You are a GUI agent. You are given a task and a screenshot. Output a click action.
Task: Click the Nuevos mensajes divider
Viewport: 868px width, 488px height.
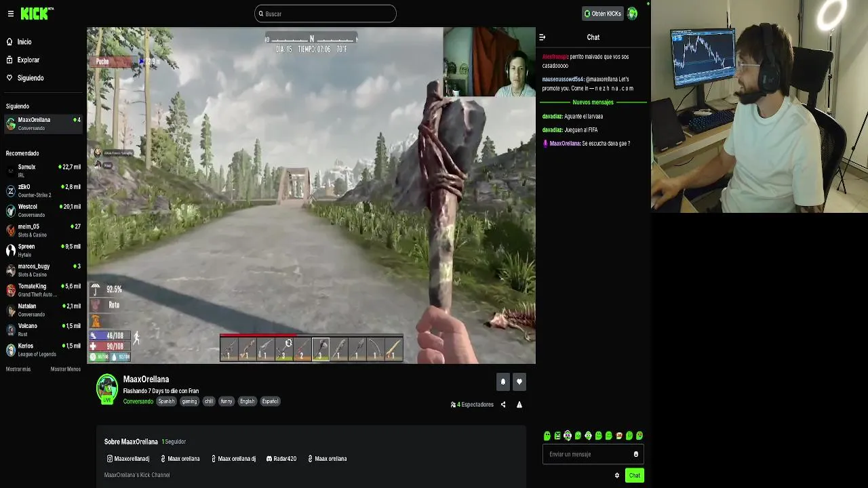pyautogui.click(x=593, y=102)
